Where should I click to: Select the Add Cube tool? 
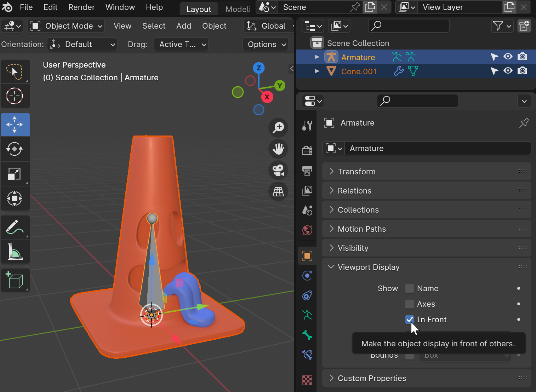(x=15, y=280)
